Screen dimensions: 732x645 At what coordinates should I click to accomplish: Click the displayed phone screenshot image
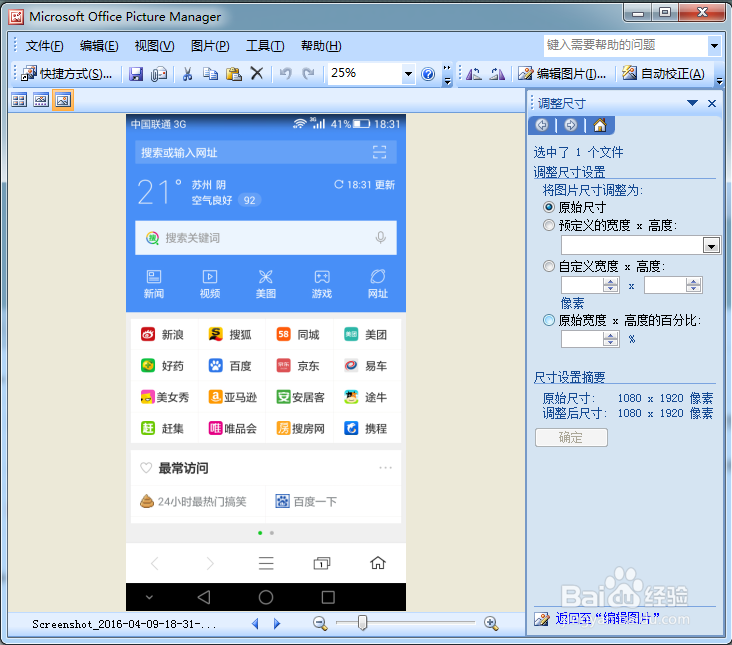click(266, 363)
